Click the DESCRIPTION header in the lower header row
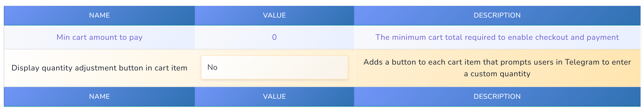 tap(497, 97)
